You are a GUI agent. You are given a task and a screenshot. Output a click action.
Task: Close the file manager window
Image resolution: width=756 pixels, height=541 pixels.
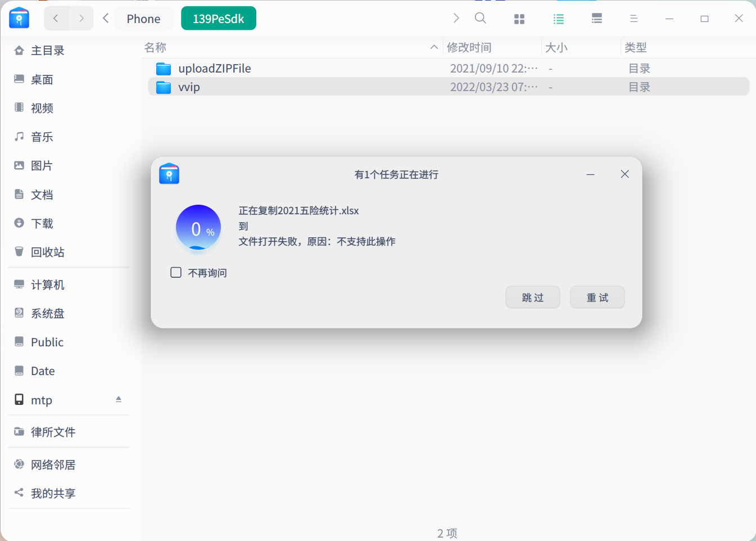pyautogui.click(x=739, y=19)
